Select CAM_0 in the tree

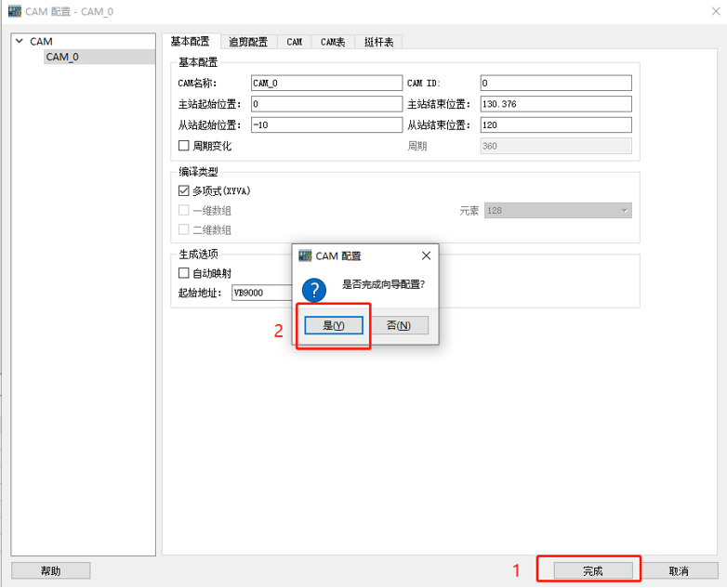tap(62, 57)
